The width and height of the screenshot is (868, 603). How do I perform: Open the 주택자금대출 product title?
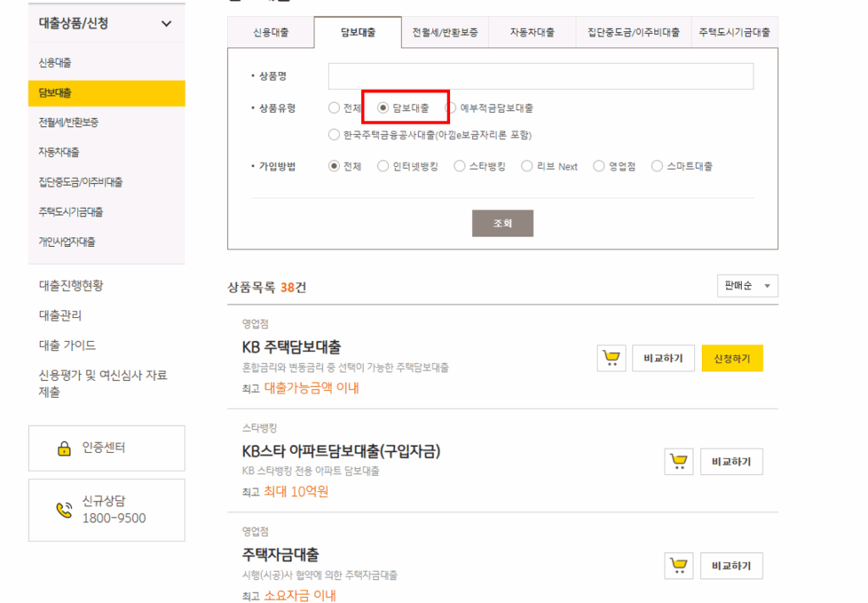(x=281, y=555)
